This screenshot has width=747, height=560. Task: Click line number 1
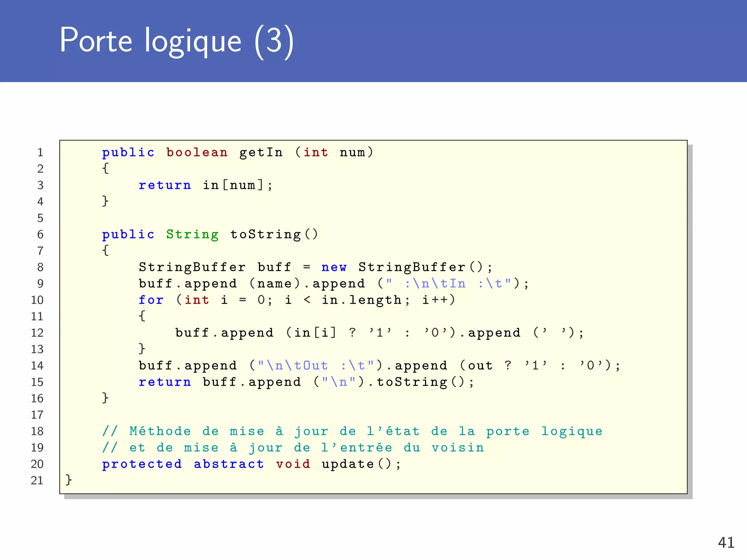(x=40, y=152)
